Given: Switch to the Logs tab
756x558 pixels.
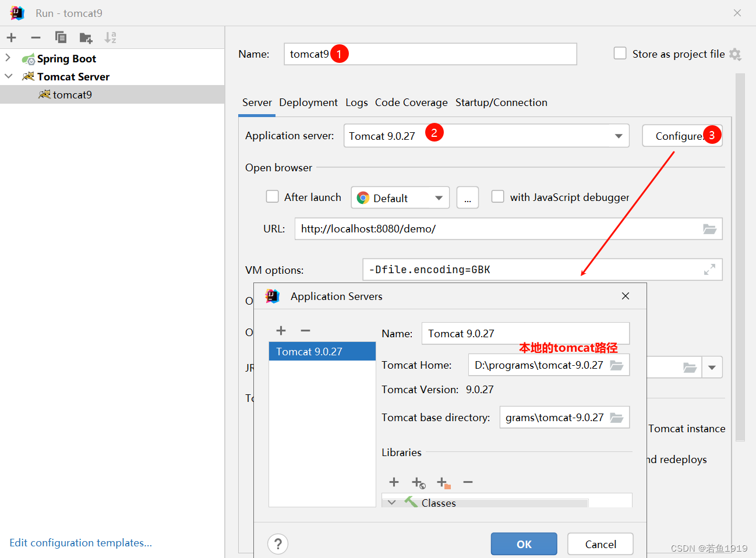Looking at the screenshot, I should (356, 103).
